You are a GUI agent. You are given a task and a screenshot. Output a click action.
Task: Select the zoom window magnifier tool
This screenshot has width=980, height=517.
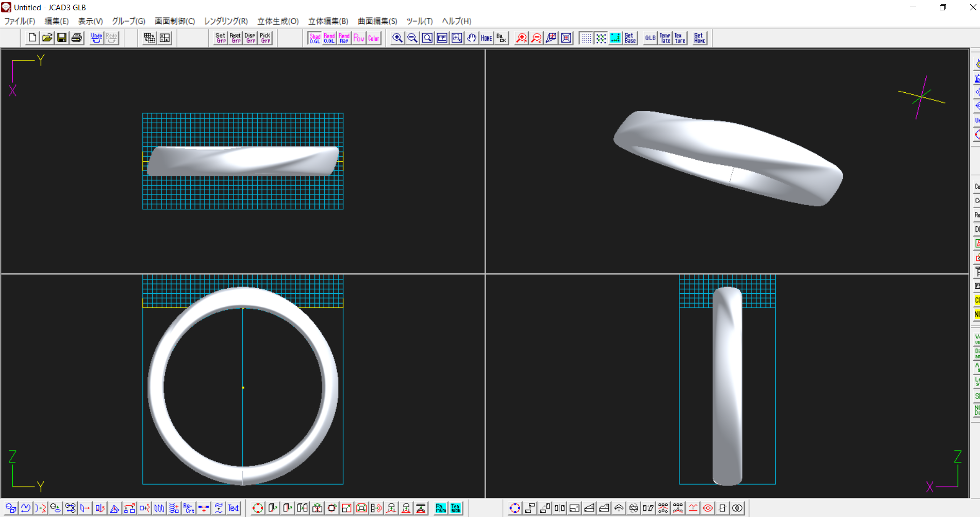(427, 38)
